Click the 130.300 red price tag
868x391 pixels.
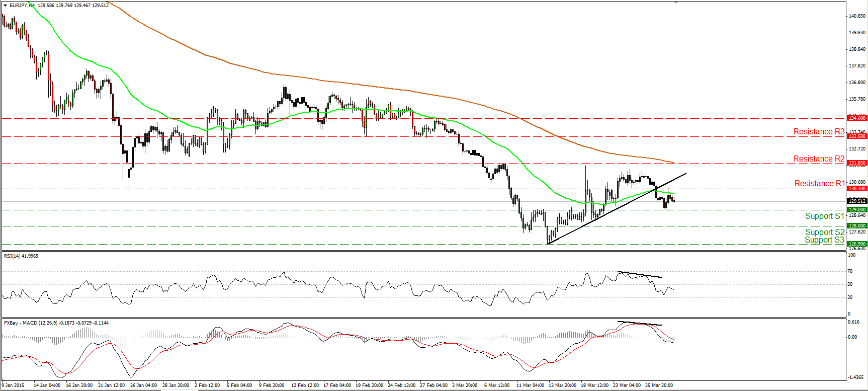(x=857, y=189)
